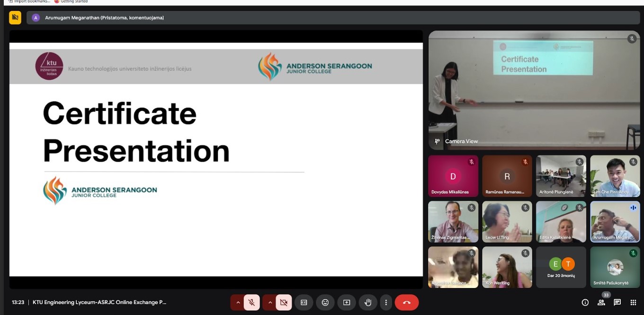Click muted mic icon on Smiltė Pašukonytė tile
Image resolution: width=644 pixels, height=315 pixels.
tap(633, 253)
